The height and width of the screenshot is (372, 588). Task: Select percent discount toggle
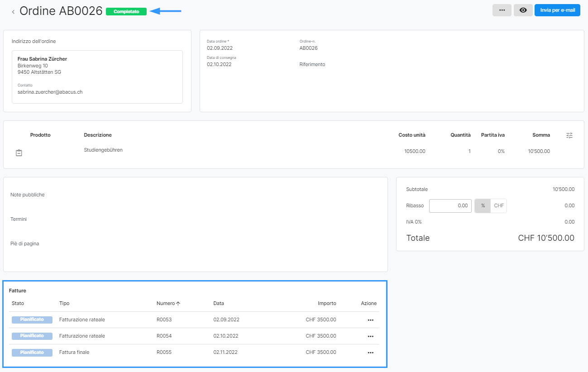click(483, 206)
